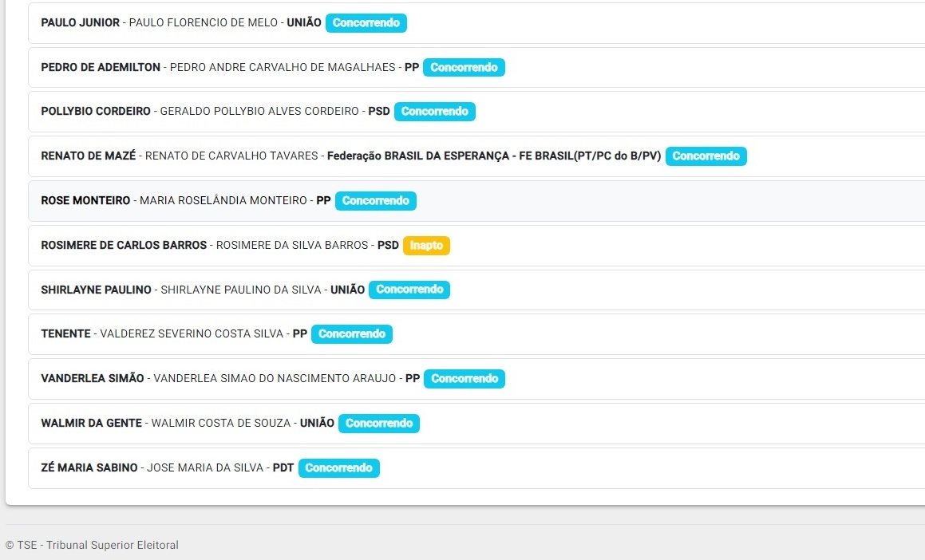Click the PSD party label for Rosimere
Viewport: 925px width, 560px height.
pos(388,245)
